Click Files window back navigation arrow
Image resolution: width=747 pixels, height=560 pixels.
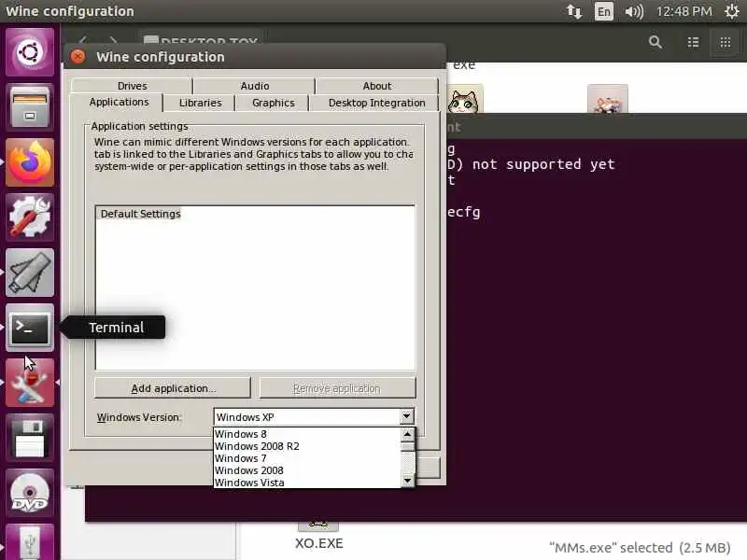point(83,41)
